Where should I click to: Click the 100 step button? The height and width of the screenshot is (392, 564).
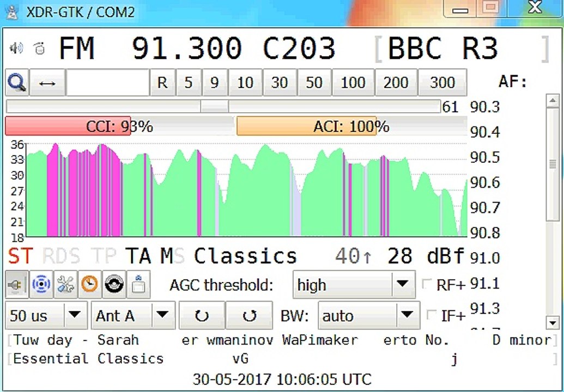coord(353,83)
